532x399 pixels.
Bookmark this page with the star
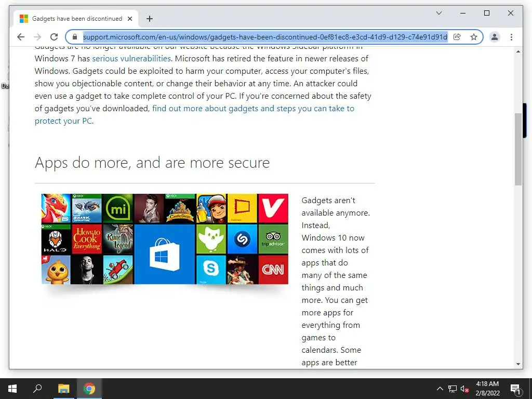point(474,37)
